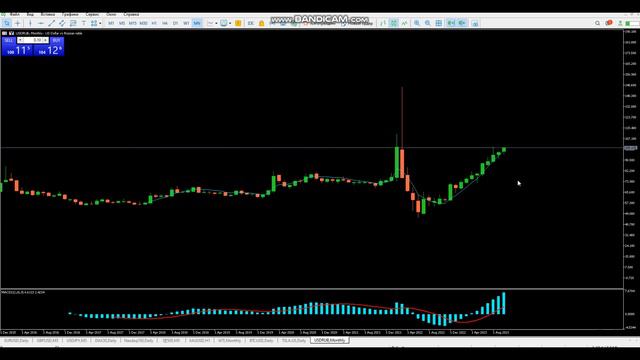Switch to the BTCUSD,Daily chart tab

coord(261,340)
